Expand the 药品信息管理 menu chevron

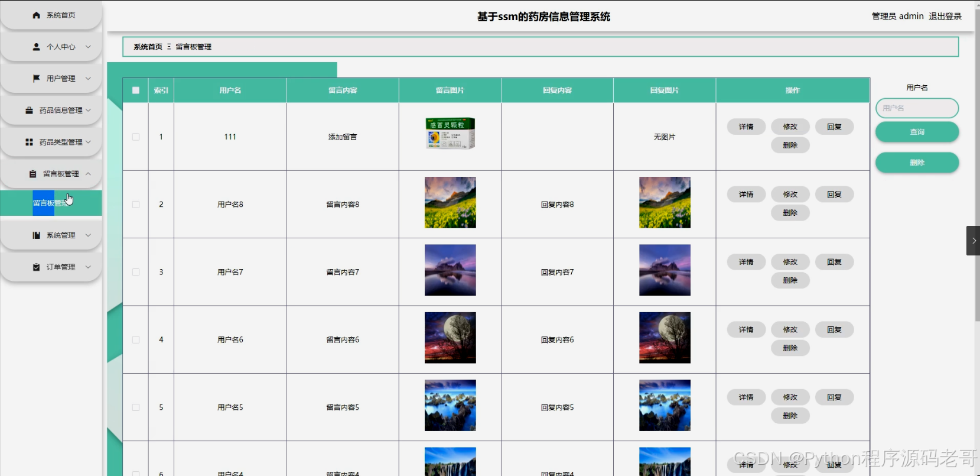(88, 111)
